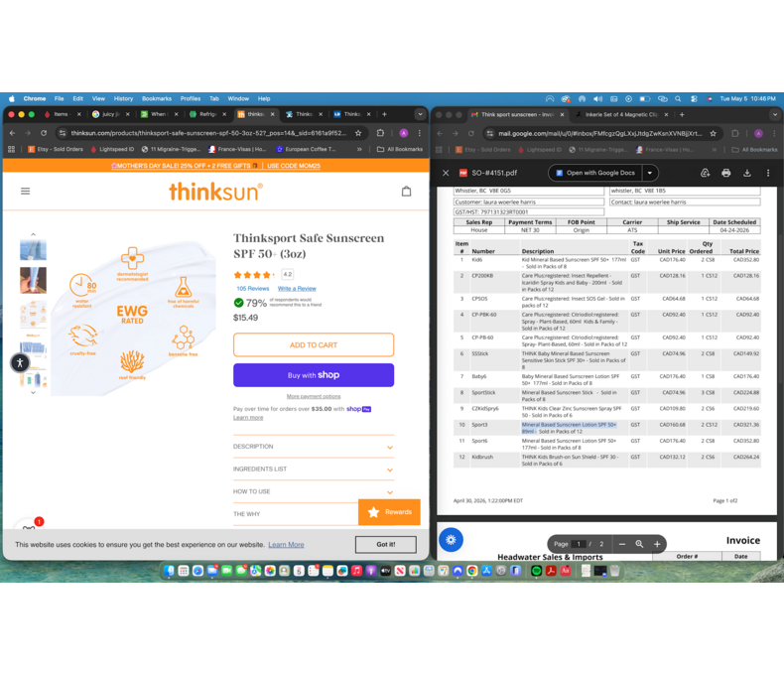This screenshot has height=675, width=784.
Task: Reload the thinksun product page
Action: 44,133
